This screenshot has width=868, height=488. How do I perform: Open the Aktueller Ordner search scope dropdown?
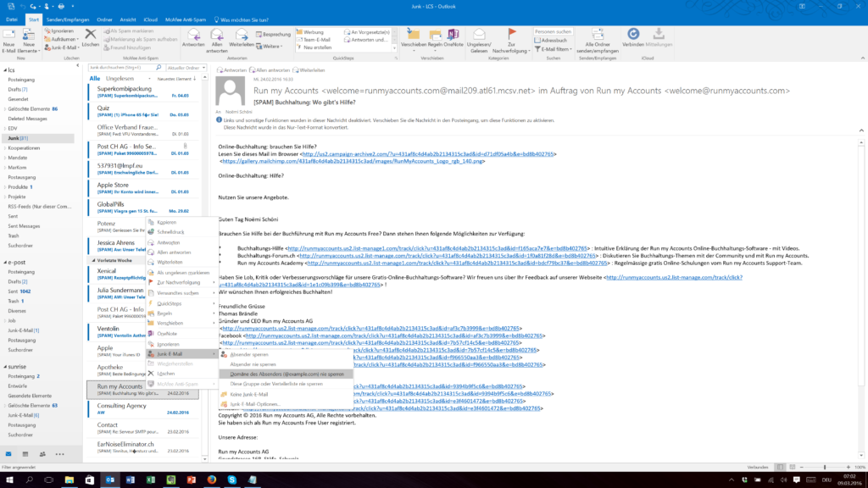coord(184,67)
